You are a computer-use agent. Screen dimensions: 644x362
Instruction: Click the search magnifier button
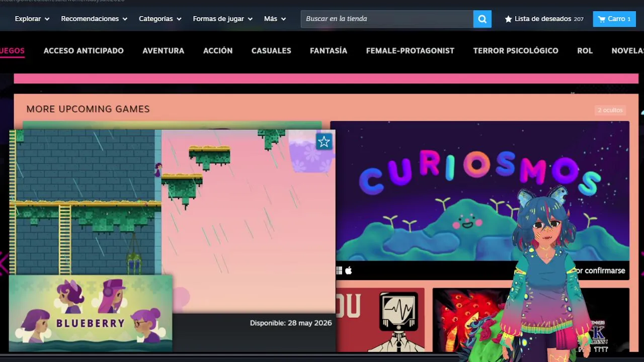(482, 19)
